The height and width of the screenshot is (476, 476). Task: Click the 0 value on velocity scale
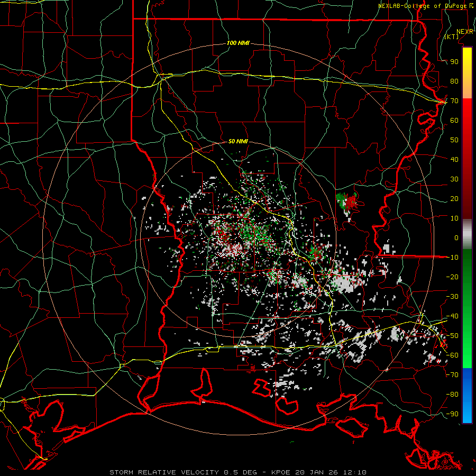click(x=456, y=238)
